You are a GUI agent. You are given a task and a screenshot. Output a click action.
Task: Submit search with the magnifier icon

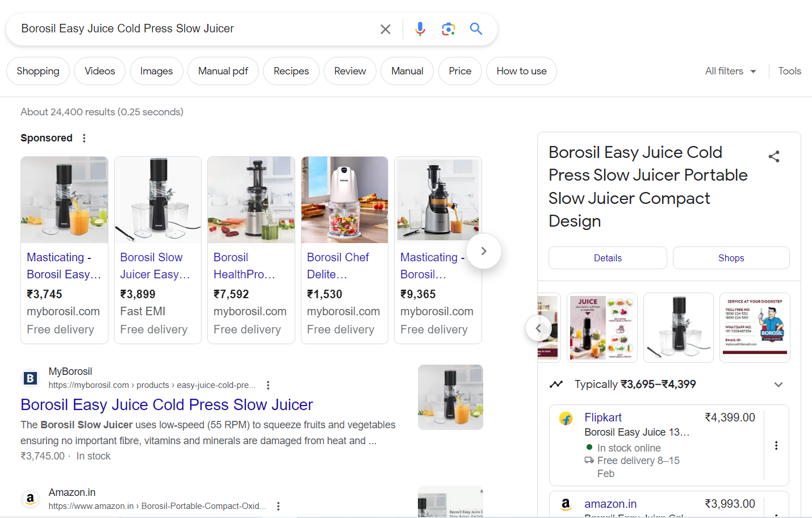coord(476,29)
